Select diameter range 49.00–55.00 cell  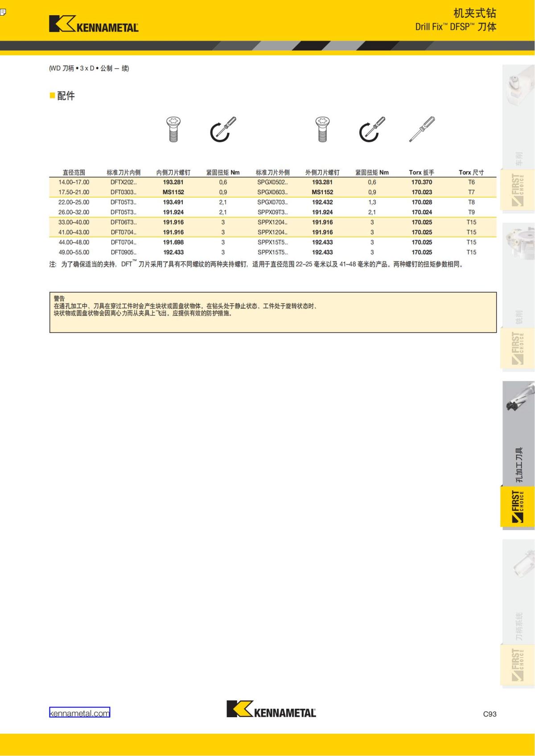74,252
